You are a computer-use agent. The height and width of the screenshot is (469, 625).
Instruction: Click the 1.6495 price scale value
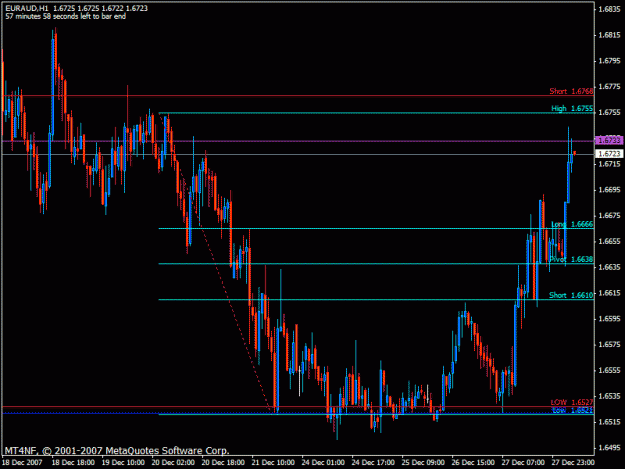(x=610, y=447)
